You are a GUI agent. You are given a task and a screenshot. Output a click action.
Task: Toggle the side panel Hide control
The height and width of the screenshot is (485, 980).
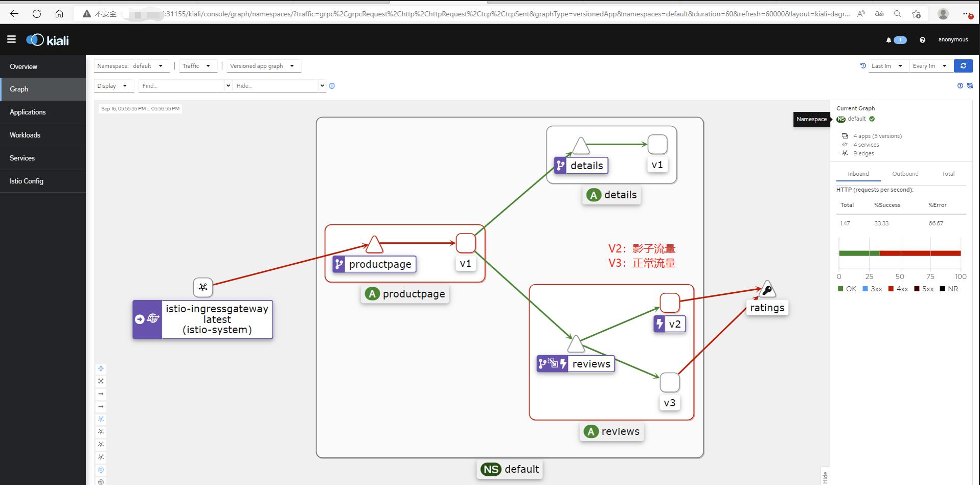[825, 477]
